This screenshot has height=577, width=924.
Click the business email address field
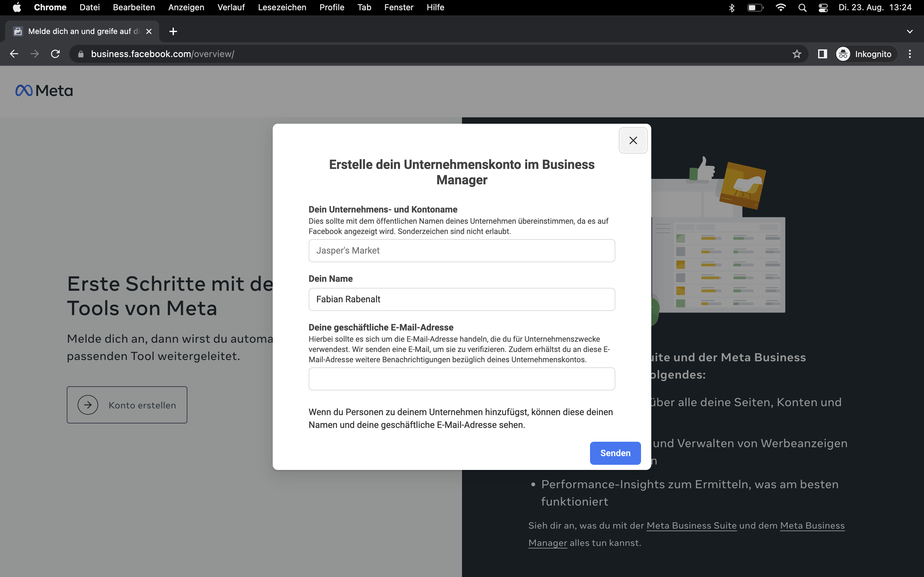tap(461, 379)
